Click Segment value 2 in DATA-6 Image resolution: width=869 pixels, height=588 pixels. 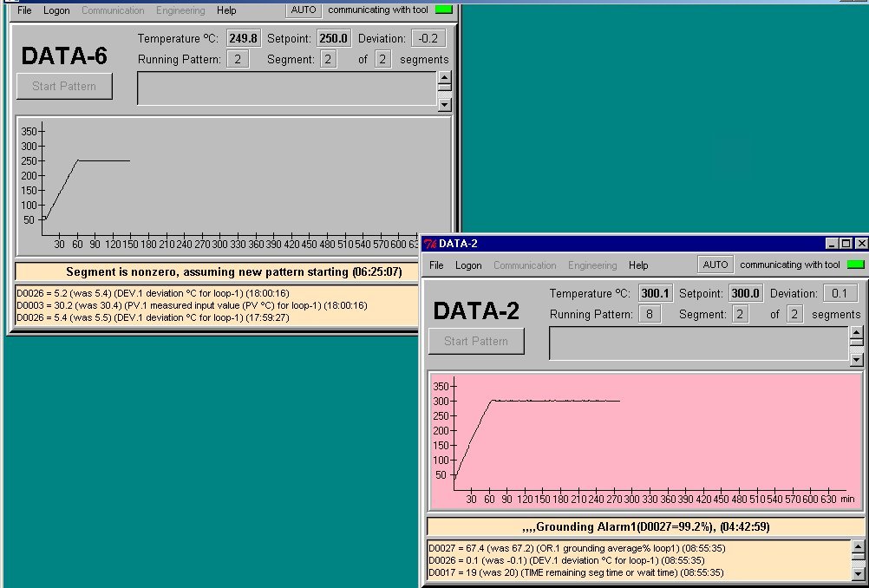pos(328,59)
